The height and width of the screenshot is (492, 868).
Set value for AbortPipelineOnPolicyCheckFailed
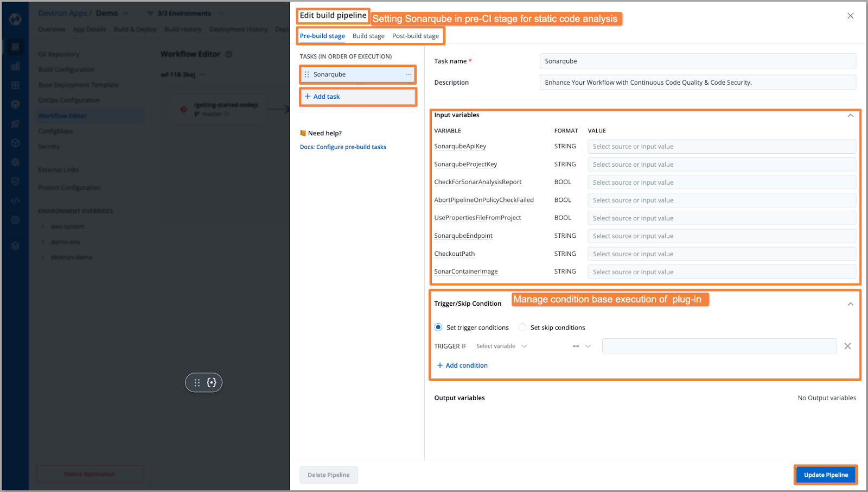pyautogui.click(x=722, y=200)
